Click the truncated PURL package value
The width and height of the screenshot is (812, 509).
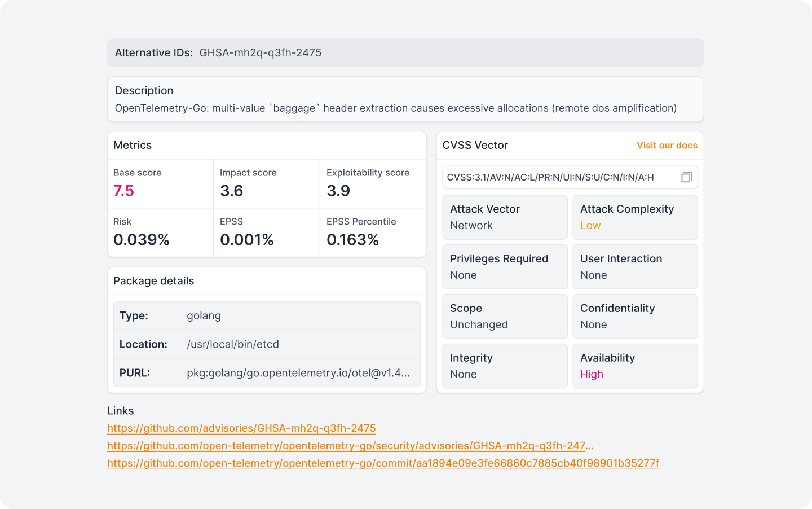tap(298, 373)
